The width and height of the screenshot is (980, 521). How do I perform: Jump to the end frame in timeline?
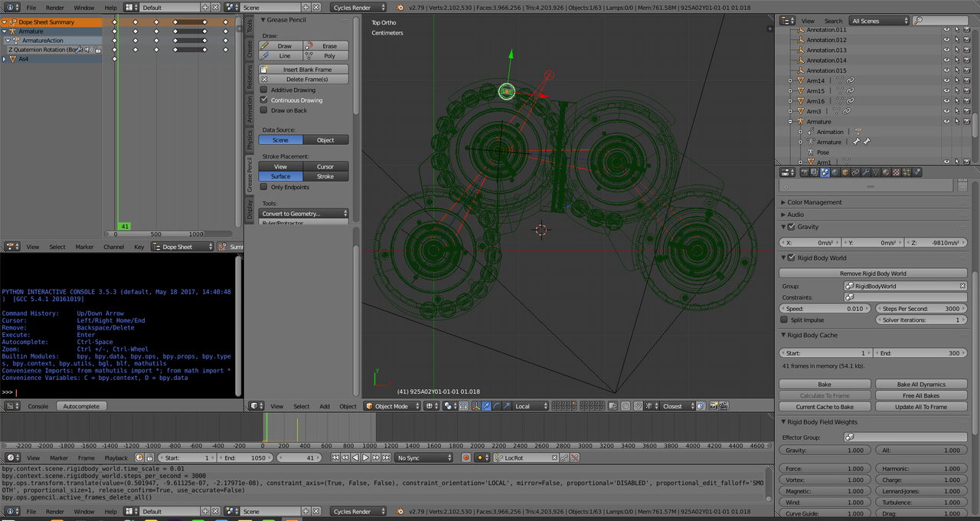click(x=386, y=458)
